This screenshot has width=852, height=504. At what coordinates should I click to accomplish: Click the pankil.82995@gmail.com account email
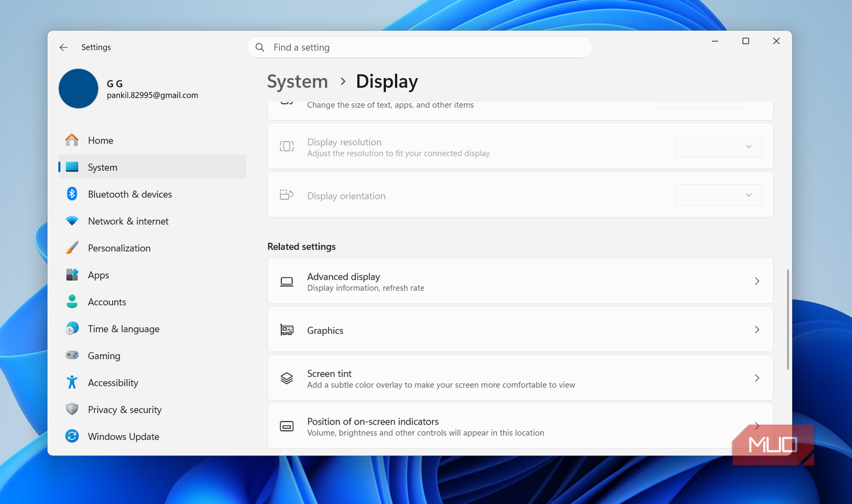[152, 95]
